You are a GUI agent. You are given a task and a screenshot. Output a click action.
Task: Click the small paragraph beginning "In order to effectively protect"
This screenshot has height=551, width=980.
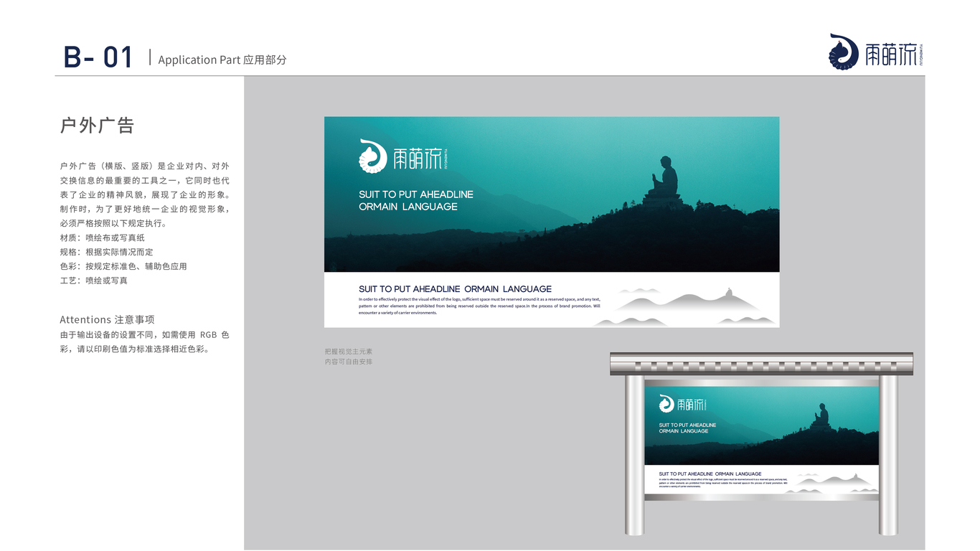(x=479, y=306)
